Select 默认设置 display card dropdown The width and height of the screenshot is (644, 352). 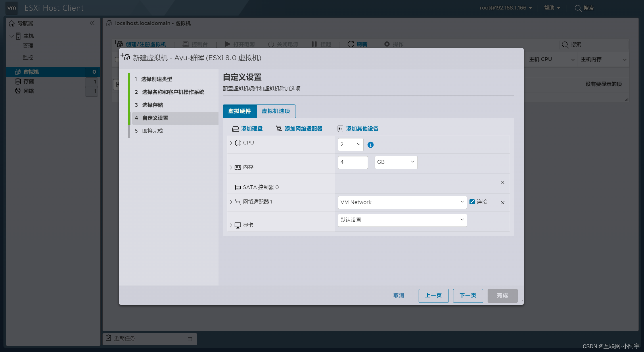click(402, 220)
